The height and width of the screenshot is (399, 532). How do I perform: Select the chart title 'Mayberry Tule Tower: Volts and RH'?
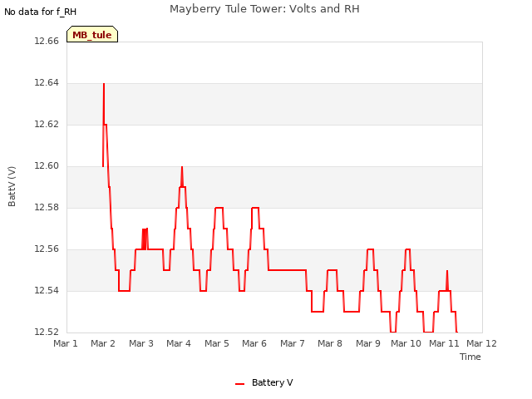(264, 9)
